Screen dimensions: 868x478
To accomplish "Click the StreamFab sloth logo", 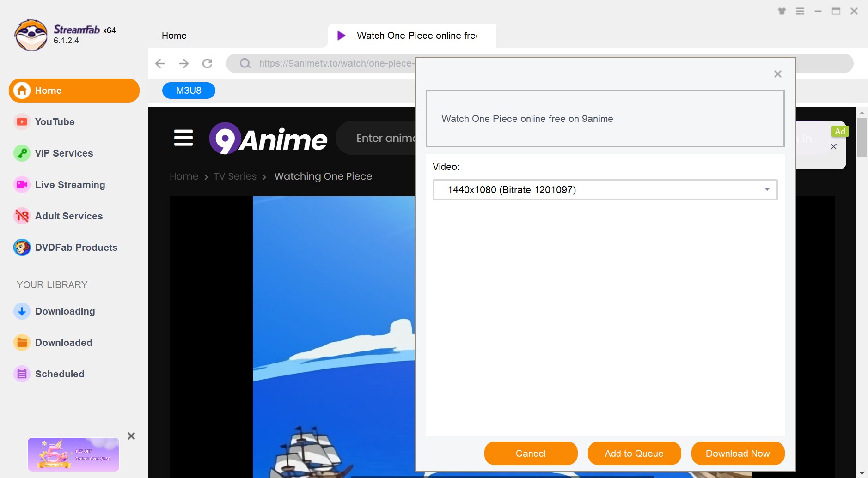I will 31,35.
